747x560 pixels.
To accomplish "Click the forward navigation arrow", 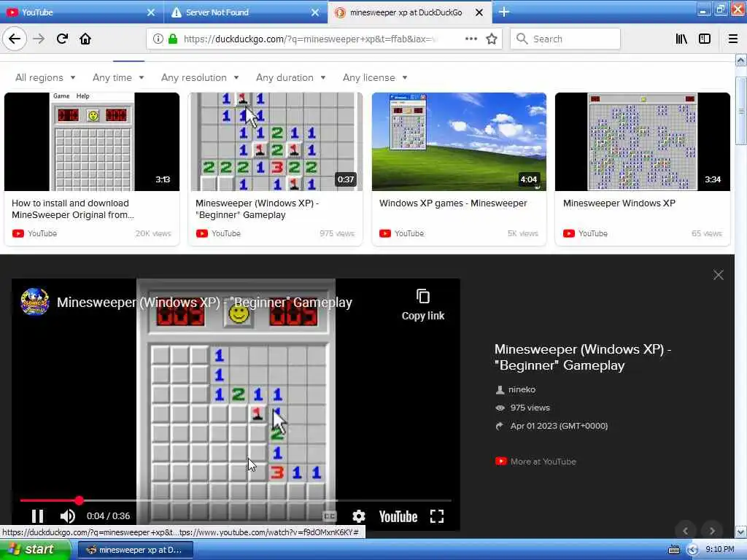I will [x=39, y=39].
